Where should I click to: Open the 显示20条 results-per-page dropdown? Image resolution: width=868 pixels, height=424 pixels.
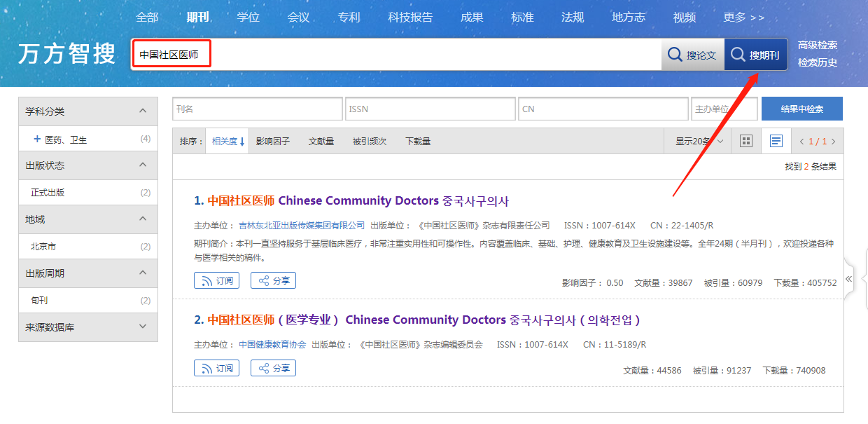697,141
